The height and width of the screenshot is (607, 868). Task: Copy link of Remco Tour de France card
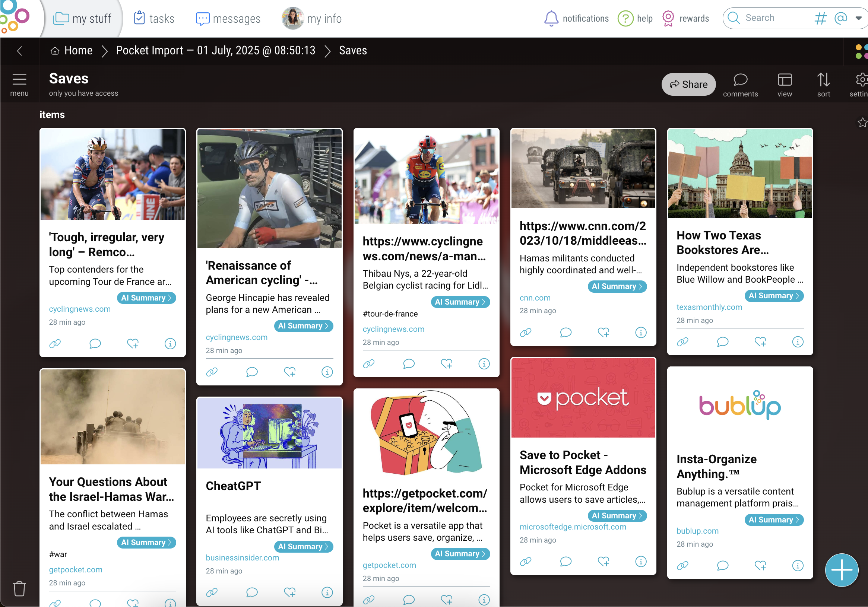55,344
